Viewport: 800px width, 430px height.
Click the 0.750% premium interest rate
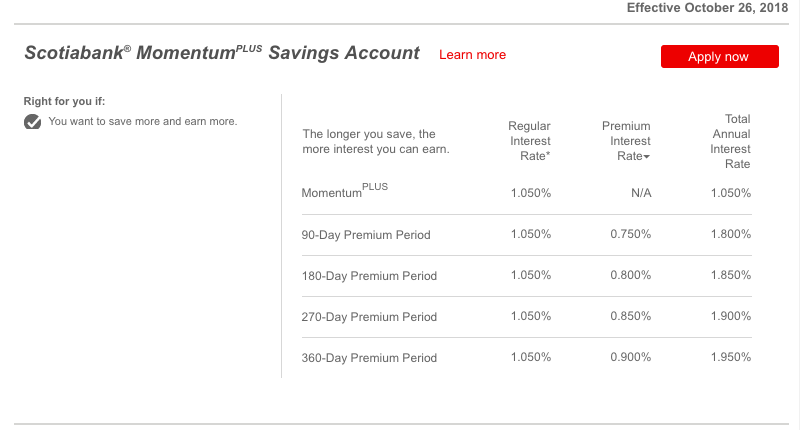click(x=630, y=234)
